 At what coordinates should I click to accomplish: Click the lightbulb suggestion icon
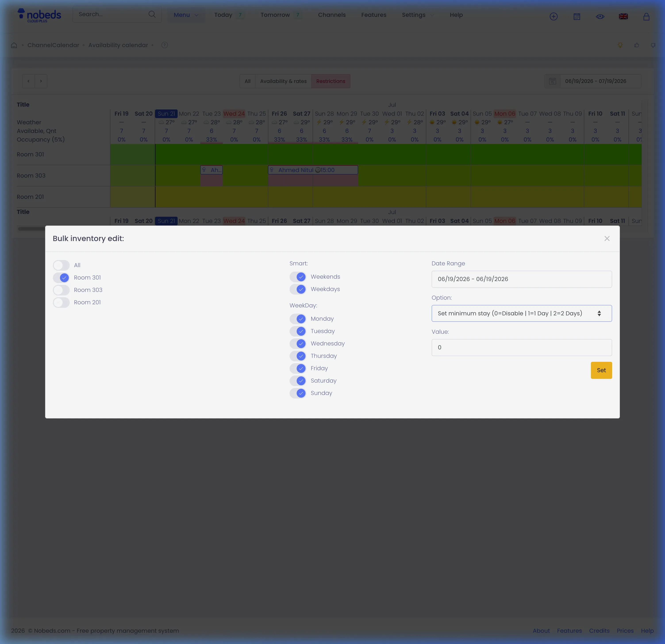620,45
